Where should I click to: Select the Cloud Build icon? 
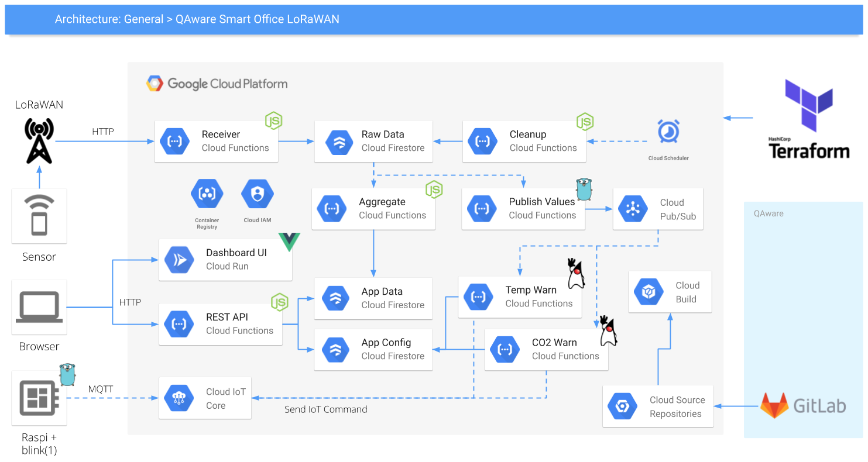tap(647, 291)
